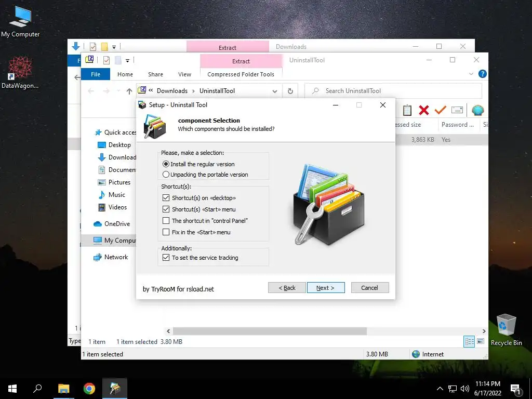Image resolution: width=532 pixels, height=399 pixels.
Task: Toggle To set the service tracking
Action: 166,258
